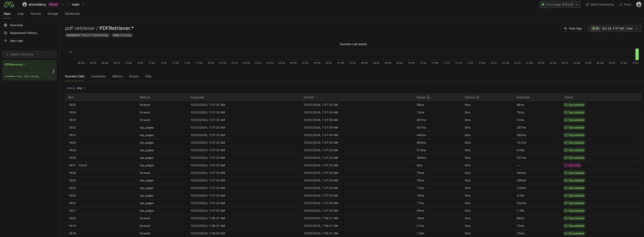Click the Status column header
Image resolution: width=644 pixels, height=237 pixels.
coord(569,97)
